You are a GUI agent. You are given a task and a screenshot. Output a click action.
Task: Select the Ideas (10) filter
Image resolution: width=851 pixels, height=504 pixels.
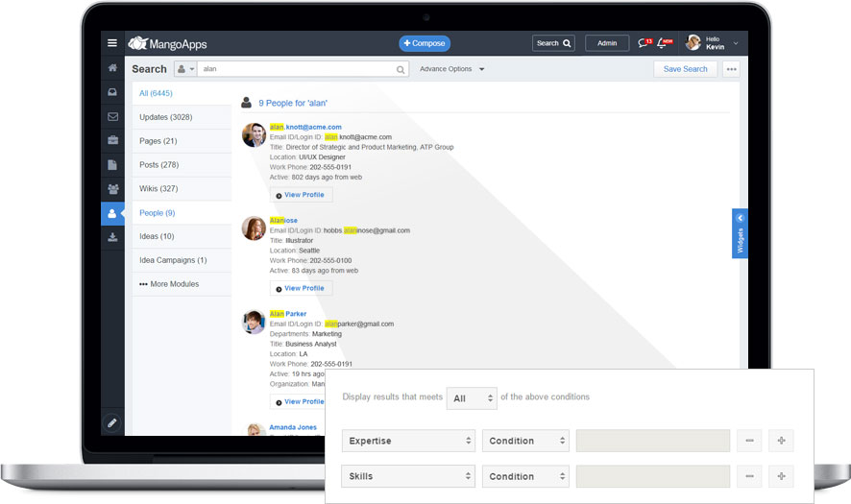pyautogui.click(x=182, y=236)
